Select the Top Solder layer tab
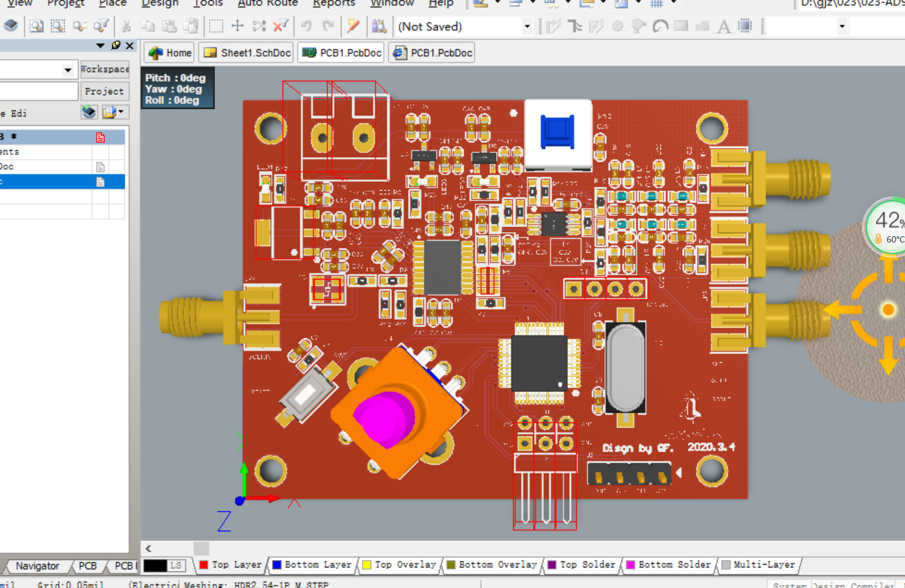Viewport: 905px width, 588px height. pyautogui.click(x=582, y=565)
